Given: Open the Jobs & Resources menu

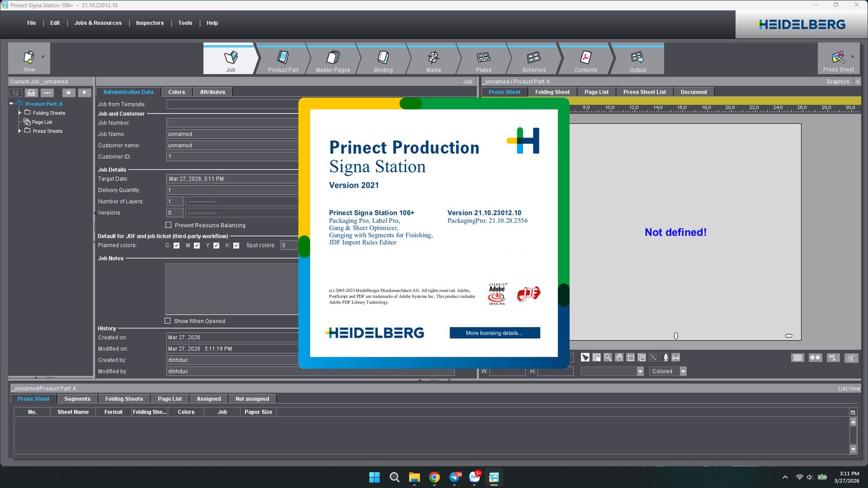Looking at the screenshot, I should pyautogui.click(x=98, y=23).
